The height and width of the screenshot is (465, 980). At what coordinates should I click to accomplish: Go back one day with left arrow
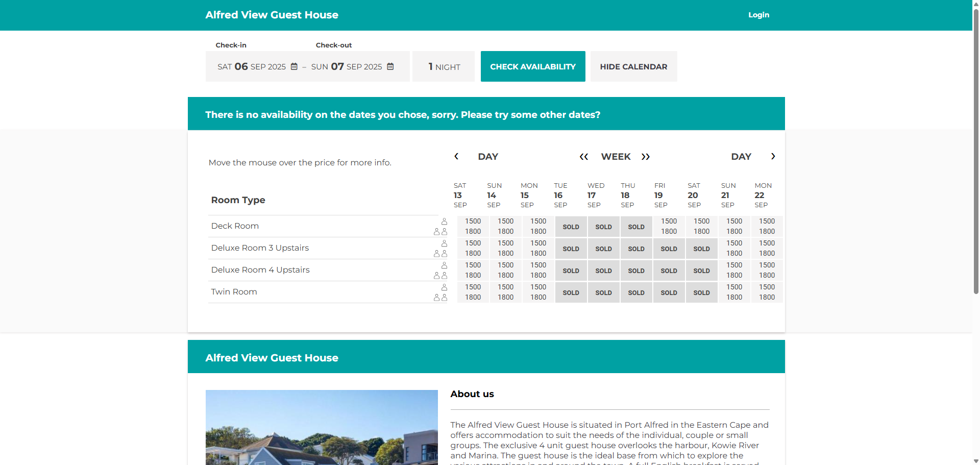click(456, 156)
